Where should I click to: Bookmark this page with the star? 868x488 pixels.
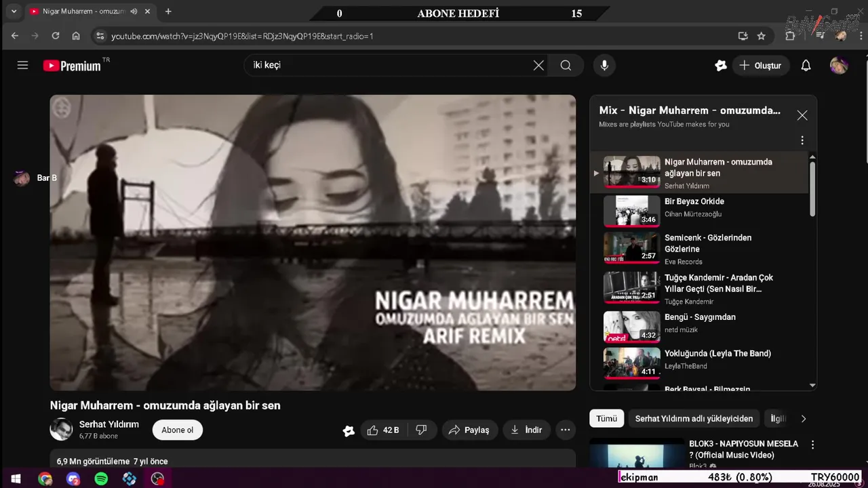point(762,36)
